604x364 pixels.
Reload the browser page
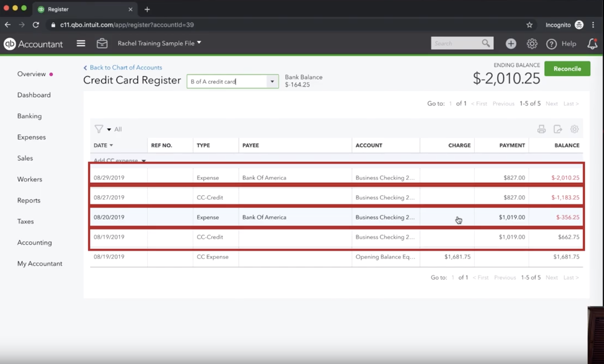[36, 25]
